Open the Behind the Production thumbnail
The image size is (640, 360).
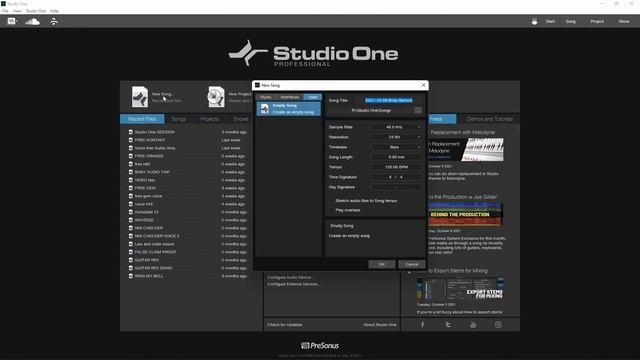[x=466, y=214]
